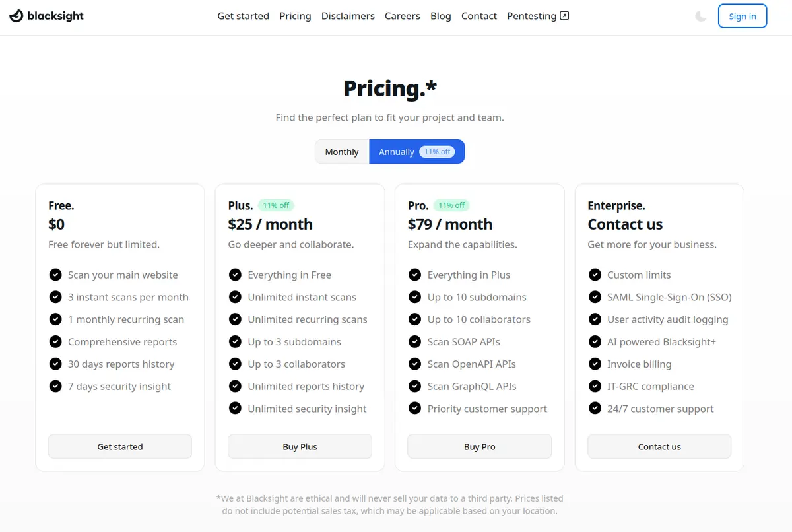Click the 11% off badge beside Plus
The width and height of the screenshot is (792, 532).
click(x=275, y=205)
